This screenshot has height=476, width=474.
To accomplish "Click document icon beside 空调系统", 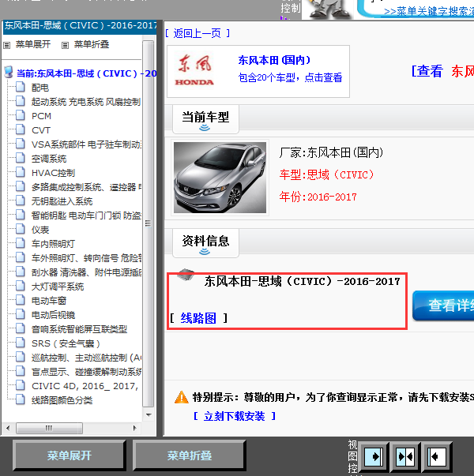I will coord(21,158).
